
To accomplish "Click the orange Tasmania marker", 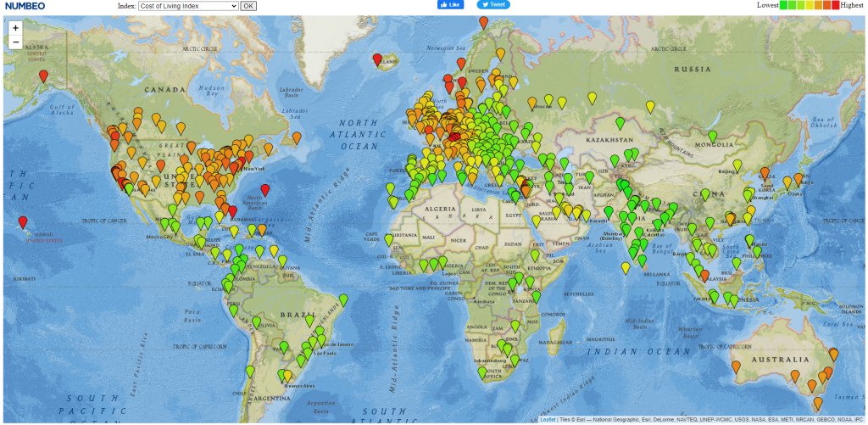I will (818, 403).
